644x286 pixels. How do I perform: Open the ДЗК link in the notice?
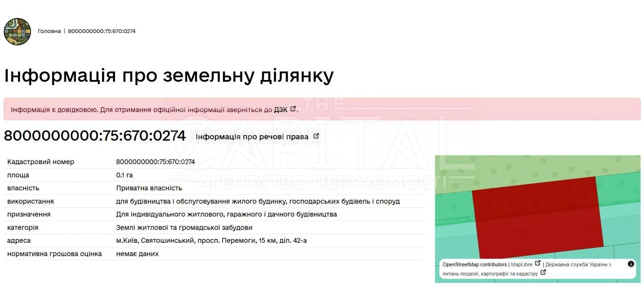[x=281, y=110]
